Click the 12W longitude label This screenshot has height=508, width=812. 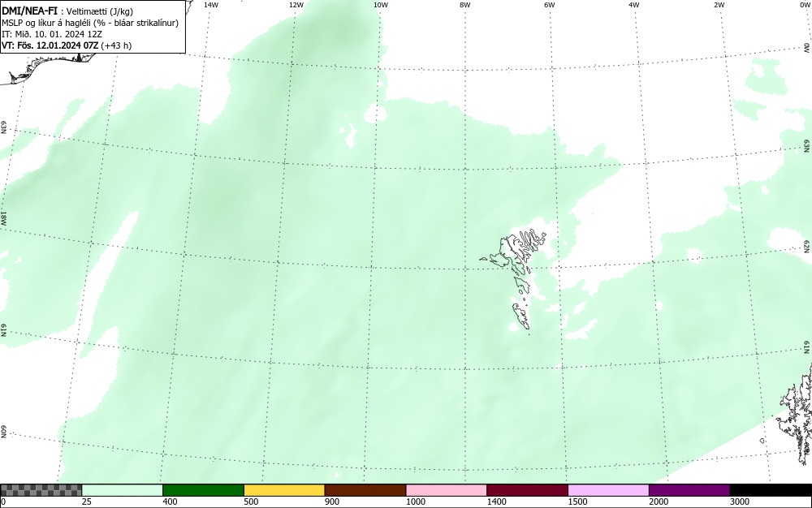296,5
